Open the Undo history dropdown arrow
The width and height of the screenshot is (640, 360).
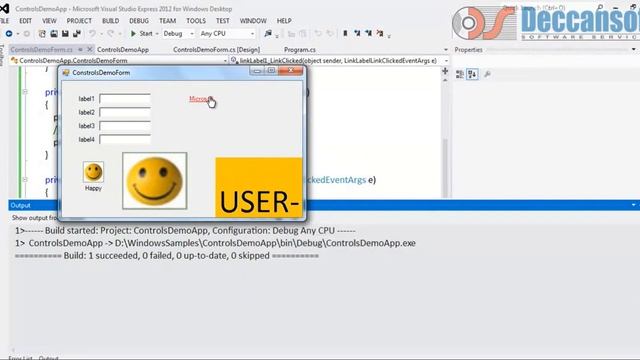[101, 33]
